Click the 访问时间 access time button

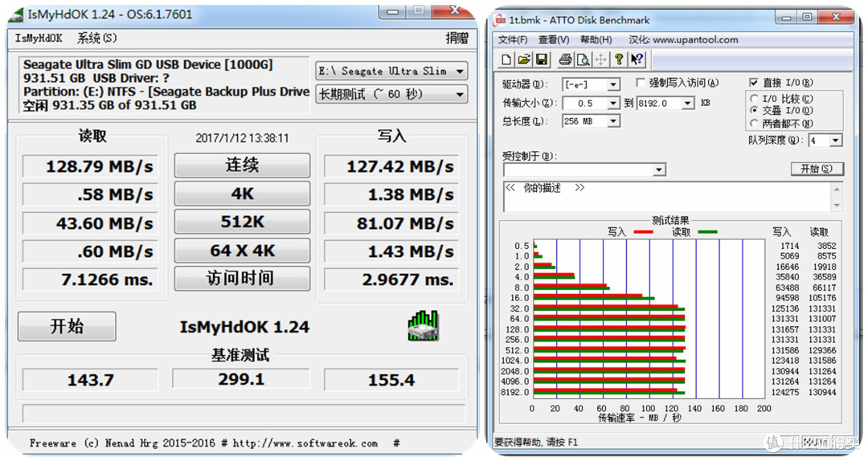pos(242,279)
